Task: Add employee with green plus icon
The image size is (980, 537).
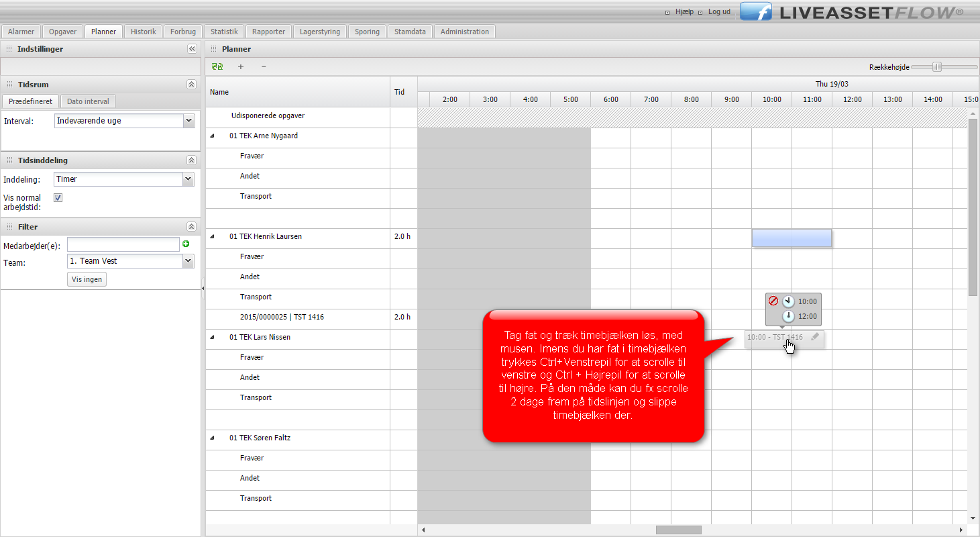Action: coord(186,244)
